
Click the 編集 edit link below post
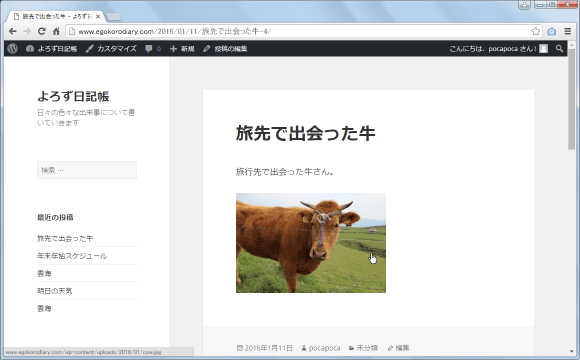399,348
